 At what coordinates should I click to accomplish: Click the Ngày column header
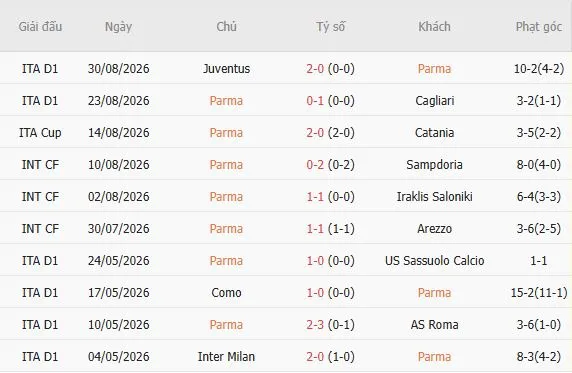click(118, 27)
